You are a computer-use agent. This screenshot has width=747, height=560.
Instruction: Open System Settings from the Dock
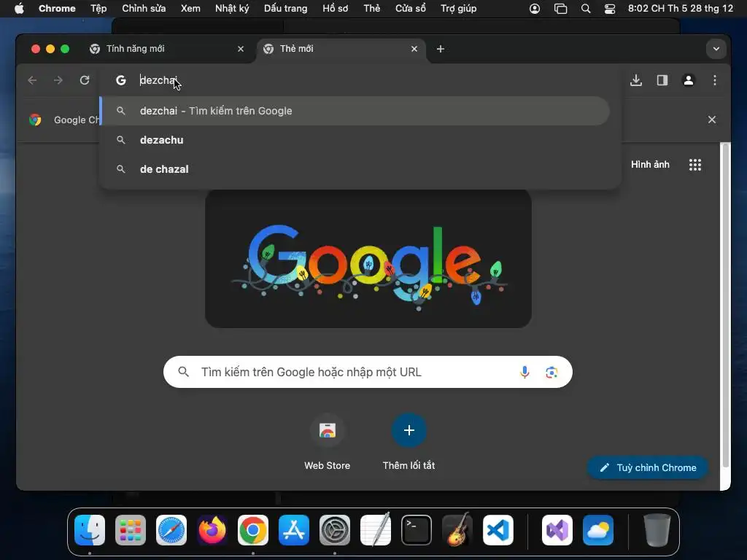pos(334,530)
